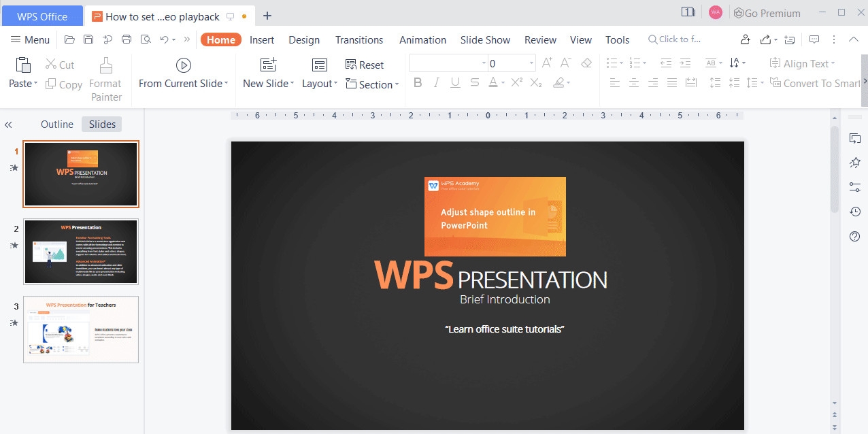Click the Reset button

point(365,65)
